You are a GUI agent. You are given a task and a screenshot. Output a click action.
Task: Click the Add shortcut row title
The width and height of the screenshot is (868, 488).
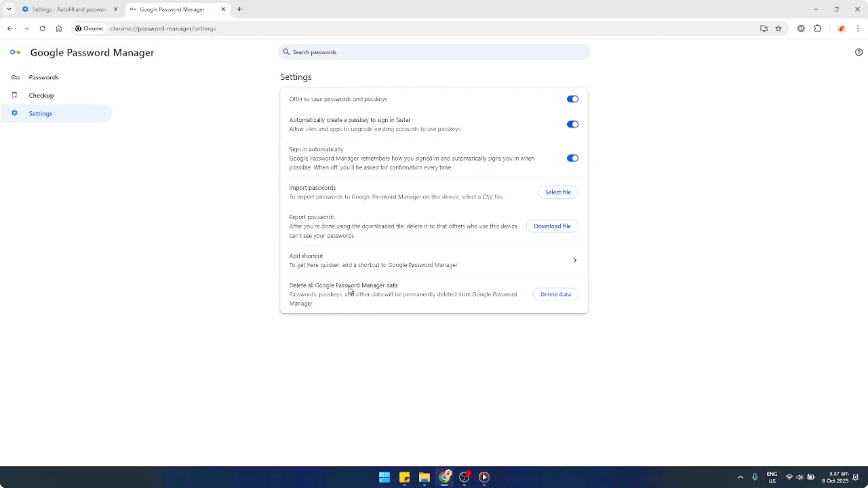pos(306,256)
